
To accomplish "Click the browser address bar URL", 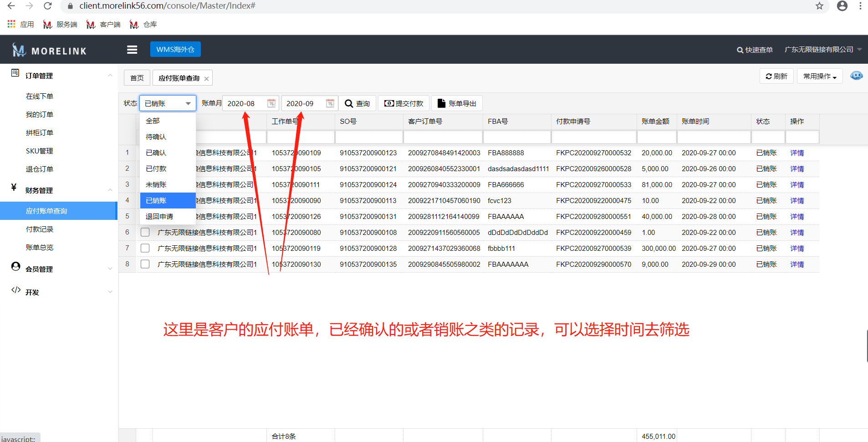I will pos(167,6).
